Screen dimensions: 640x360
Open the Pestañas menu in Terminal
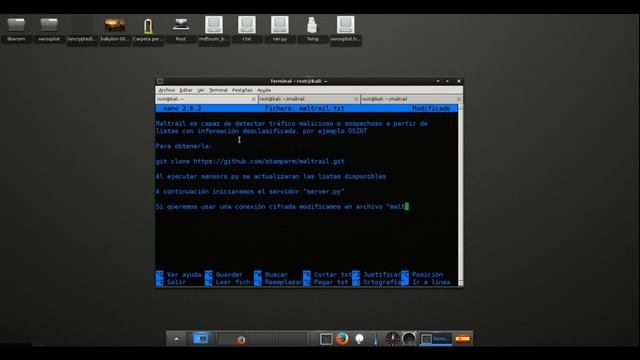[242, 90]
